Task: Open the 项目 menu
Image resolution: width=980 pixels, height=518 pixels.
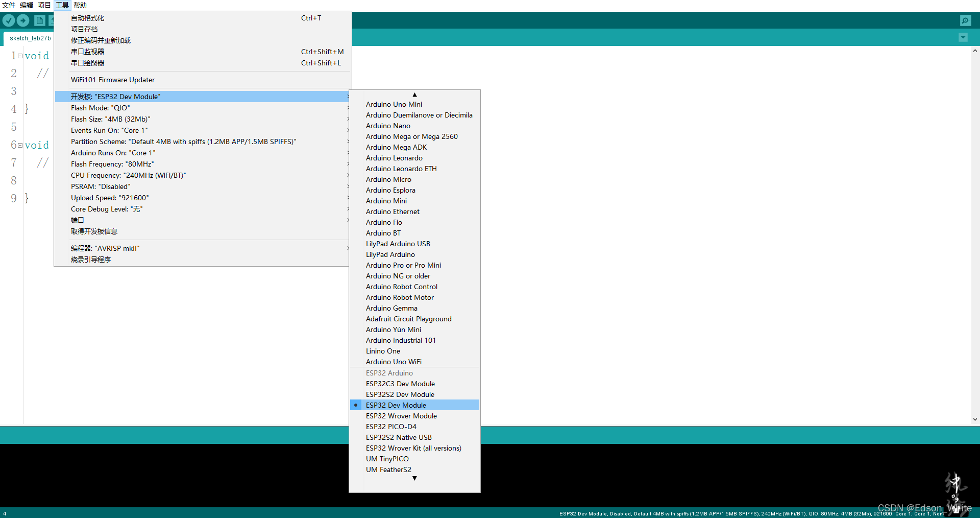Action: (44, 5)
